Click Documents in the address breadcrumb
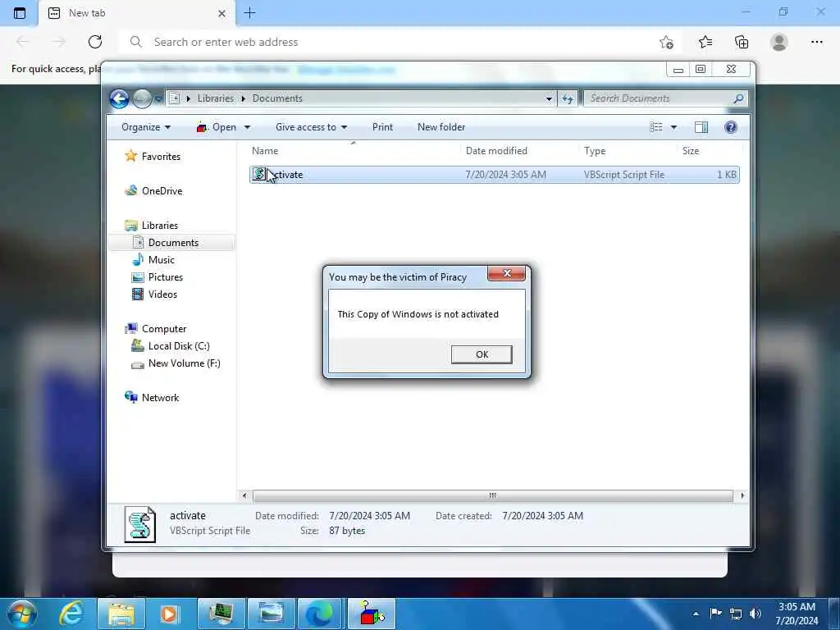Viewport: 840px width, 630px height. coord(277,98)
